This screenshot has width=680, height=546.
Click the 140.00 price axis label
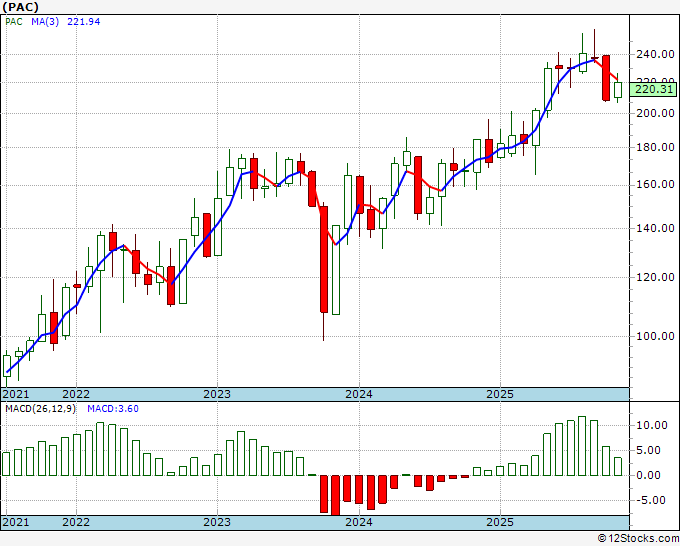(x=655, y=228)
